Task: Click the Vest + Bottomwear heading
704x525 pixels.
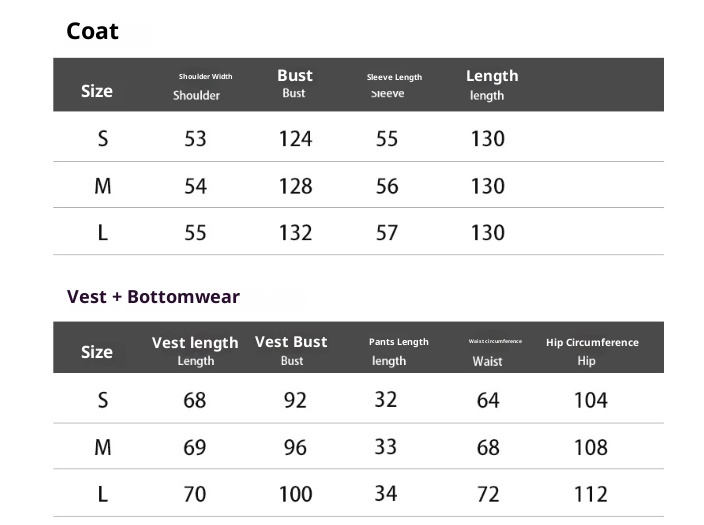Action: coord(153,296)
